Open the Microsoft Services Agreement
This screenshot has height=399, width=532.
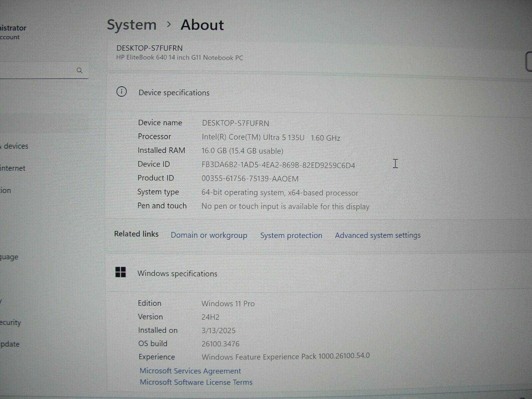191,371
